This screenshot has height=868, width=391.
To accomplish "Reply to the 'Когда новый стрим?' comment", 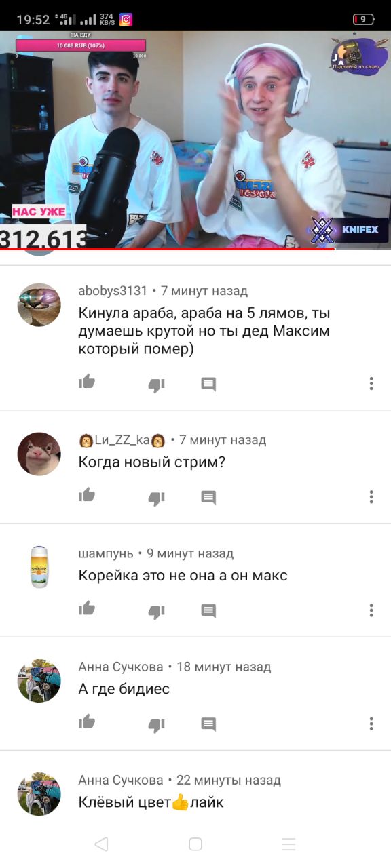I will 208,498.
